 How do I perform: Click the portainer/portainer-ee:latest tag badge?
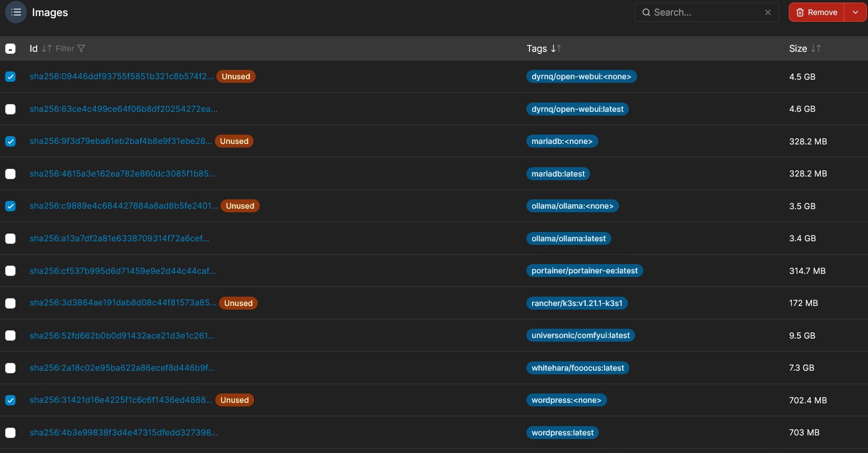pyautogui.click(x=585, y=271)
